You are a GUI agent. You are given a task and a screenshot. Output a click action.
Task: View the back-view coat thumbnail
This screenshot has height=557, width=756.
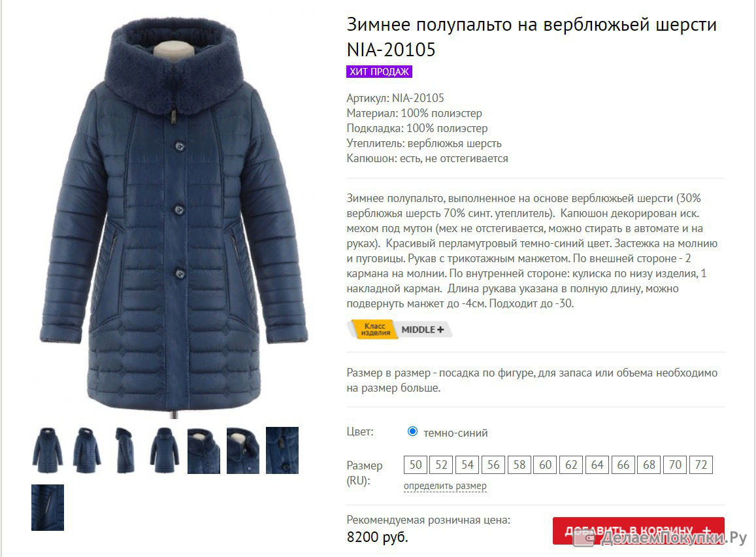point(165,450)
